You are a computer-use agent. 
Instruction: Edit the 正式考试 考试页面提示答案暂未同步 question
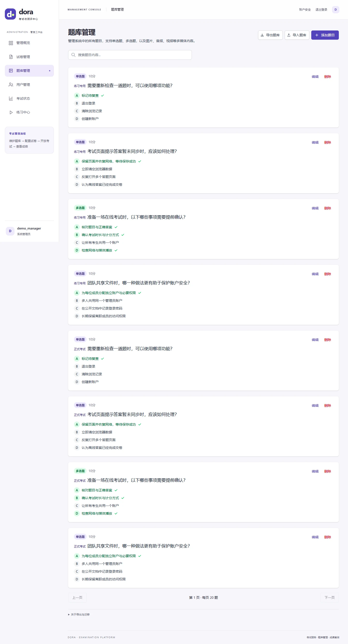(x=315, y=405)
